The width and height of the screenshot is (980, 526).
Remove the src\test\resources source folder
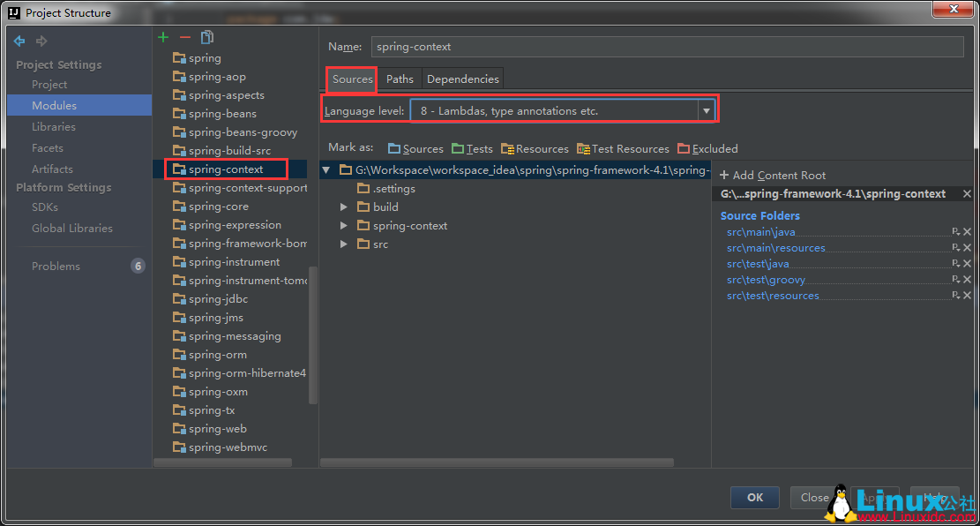(968, 295)
